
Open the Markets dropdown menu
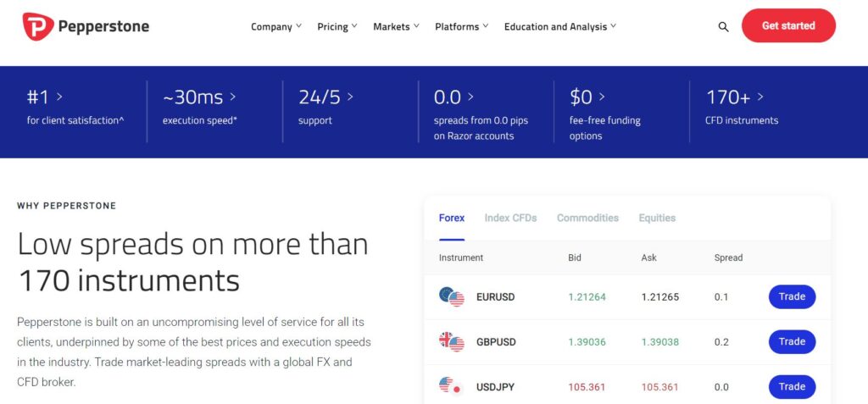397,26
